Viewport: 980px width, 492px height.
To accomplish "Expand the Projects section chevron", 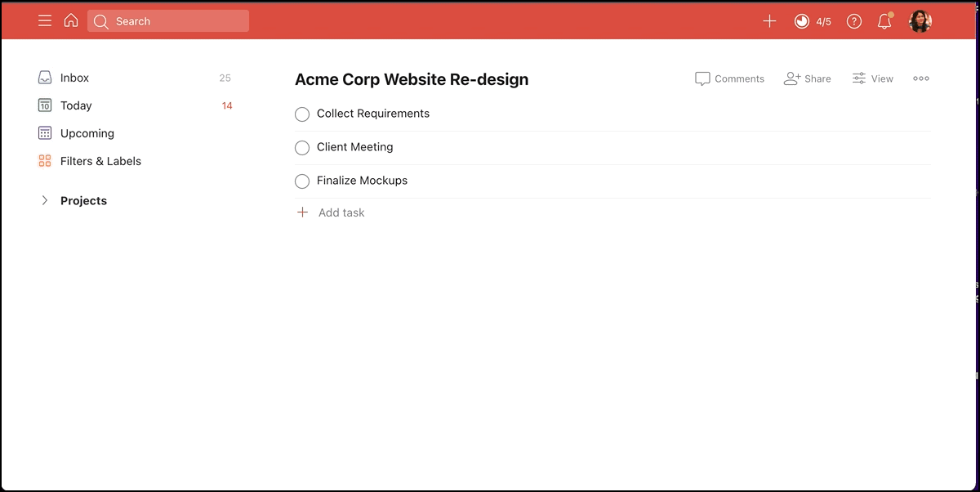I will (x=45, y=201).
